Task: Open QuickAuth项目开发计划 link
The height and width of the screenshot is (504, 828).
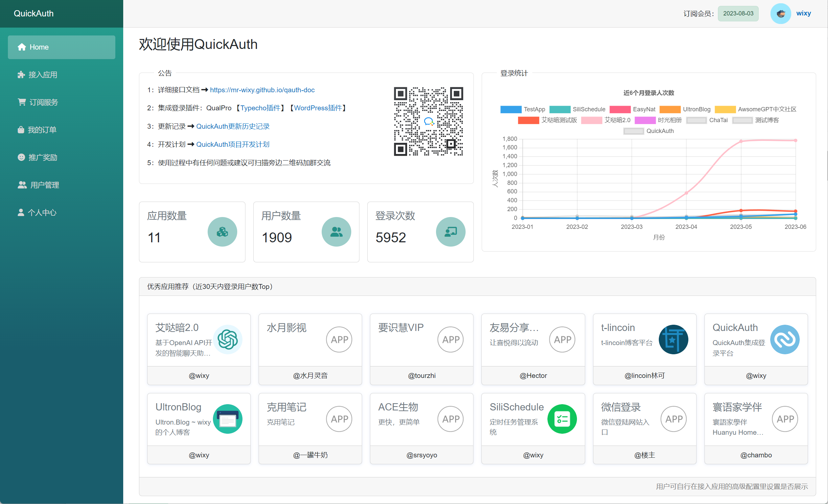Action: pyautogui.click(x=233, y=144)
